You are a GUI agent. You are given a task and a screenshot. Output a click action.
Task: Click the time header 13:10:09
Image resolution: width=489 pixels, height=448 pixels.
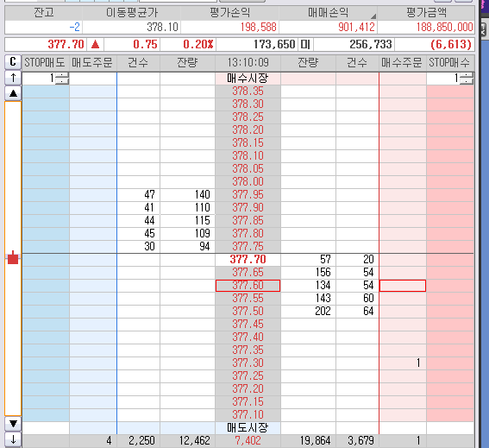(x=248, y=62)
